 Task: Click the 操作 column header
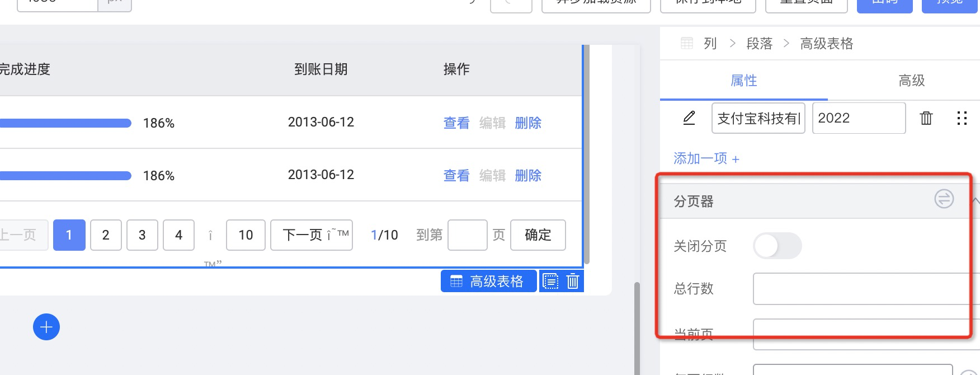pos(456,69)
